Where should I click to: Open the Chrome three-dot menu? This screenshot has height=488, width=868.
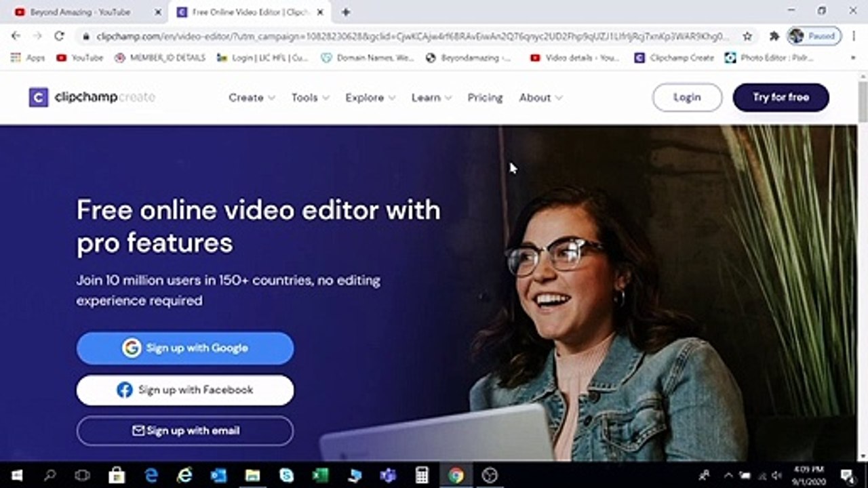click(854, 36)
